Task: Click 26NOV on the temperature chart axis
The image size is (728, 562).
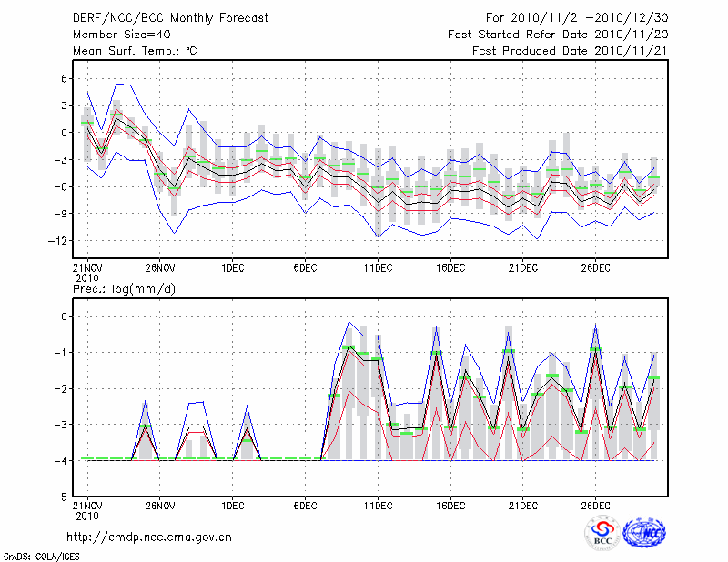Action: click(159, 268)
